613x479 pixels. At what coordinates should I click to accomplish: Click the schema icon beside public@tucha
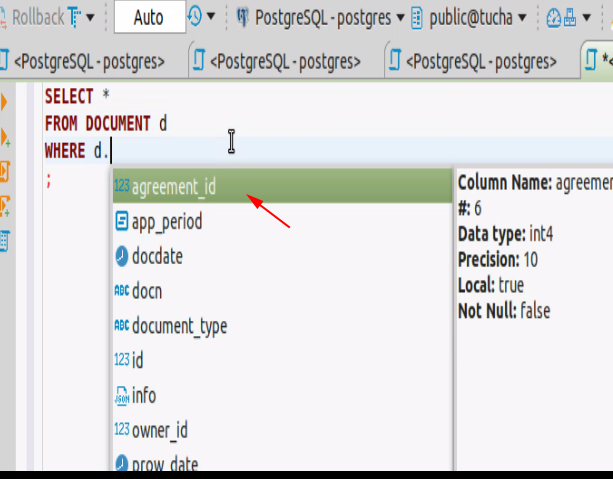417,18
